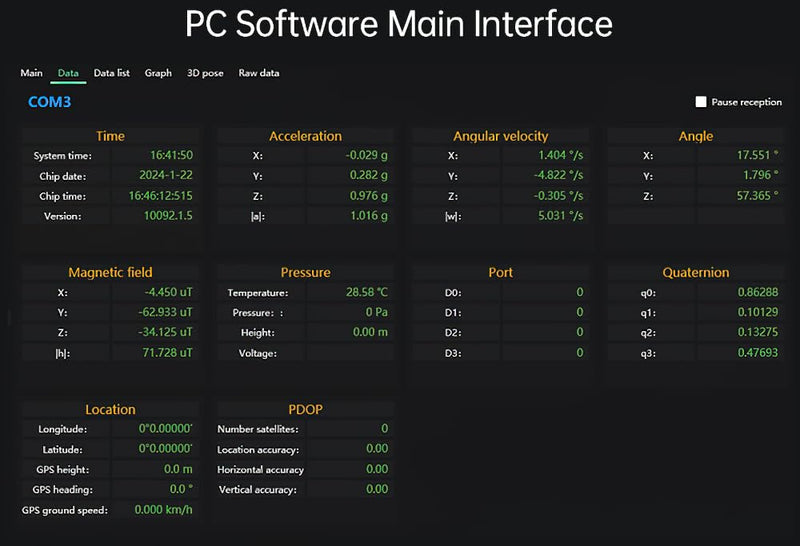Select the Horizontal accuracy value

(x=377, y=469)
